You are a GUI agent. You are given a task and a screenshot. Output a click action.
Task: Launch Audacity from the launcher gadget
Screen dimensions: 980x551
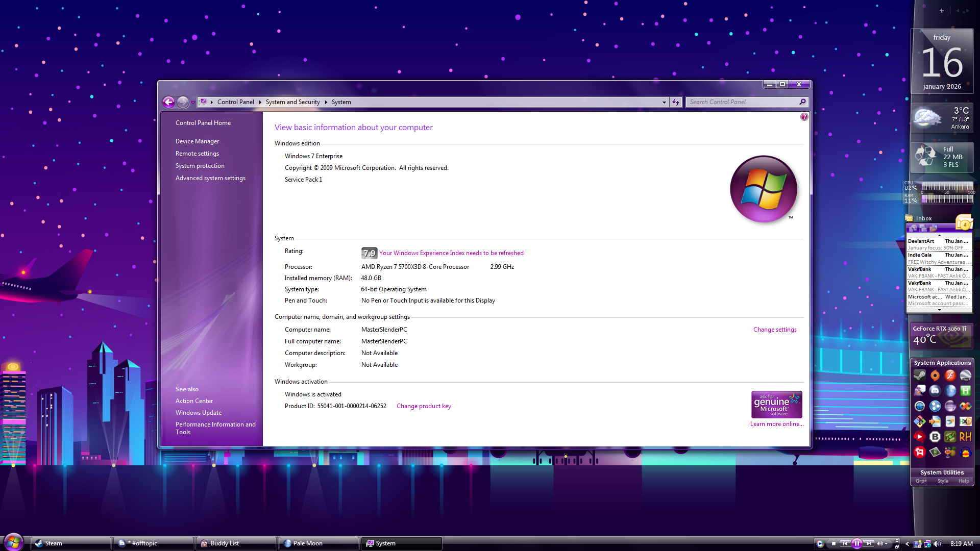coord(966,453)
